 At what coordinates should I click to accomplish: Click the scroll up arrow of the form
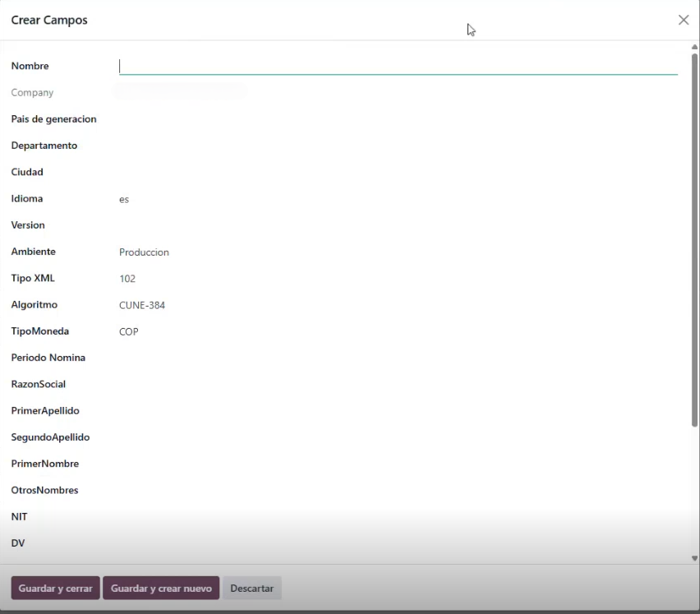[x=694, y=48]
